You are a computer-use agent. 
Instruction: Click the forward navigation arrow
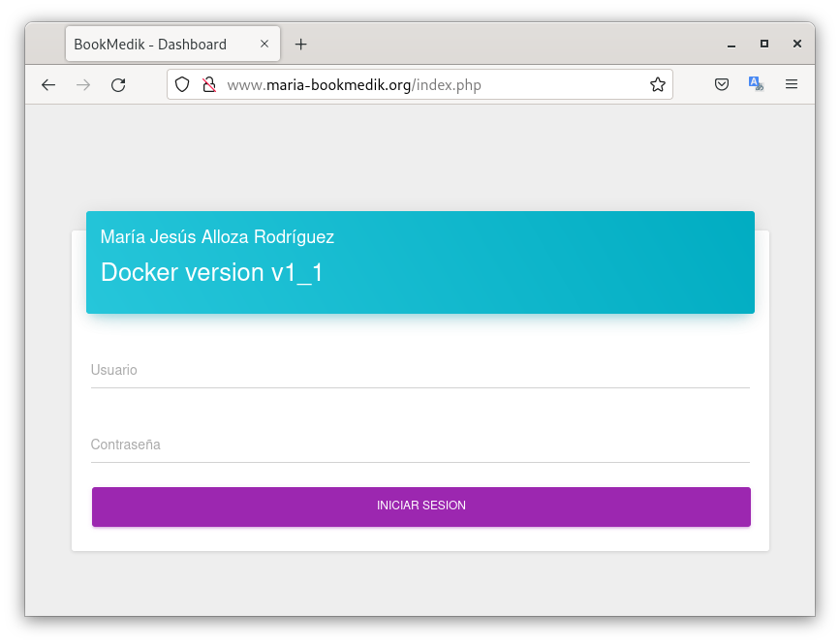[x=83, y=85]
